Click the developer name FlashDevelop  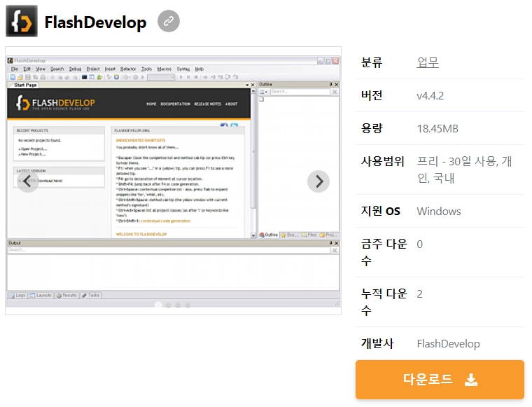(x=448, y=343)
